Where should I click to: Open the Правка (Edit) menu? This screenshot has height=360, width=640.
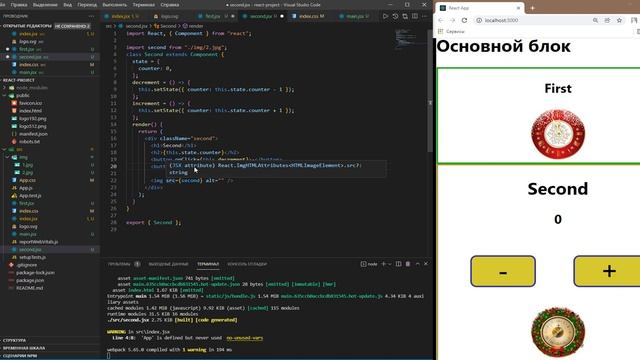[x=19, y=5]
